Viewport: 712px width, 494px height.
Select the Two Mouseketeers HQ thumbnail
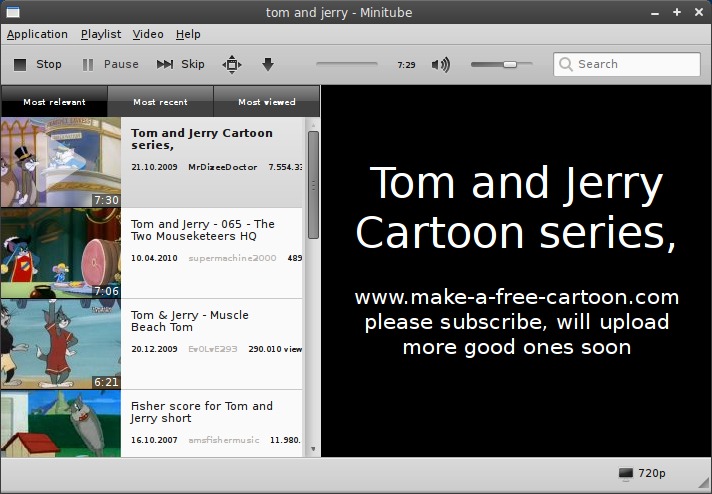(61, 253)
